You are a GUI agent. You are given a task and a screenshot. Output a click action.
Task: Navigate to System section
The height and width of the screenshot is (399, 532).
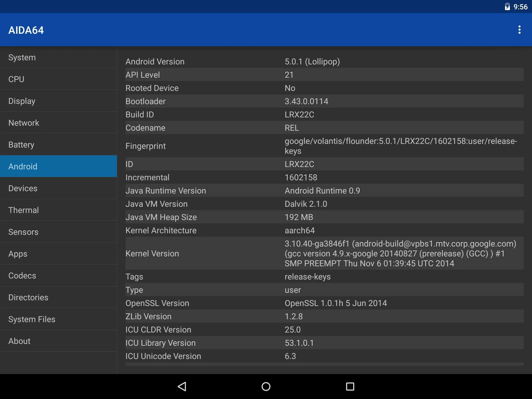click(59, 57)
